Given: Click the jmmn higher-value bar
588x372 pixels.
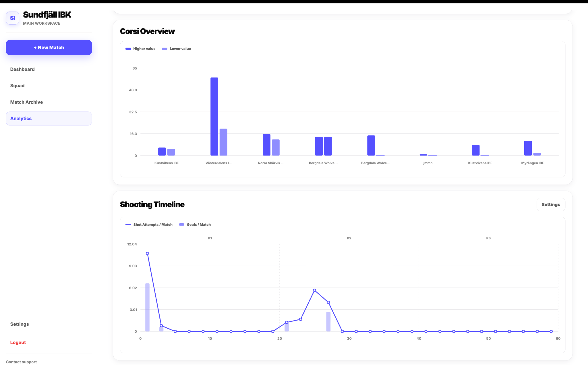Looking at the screenshot, I should [423, 155].
